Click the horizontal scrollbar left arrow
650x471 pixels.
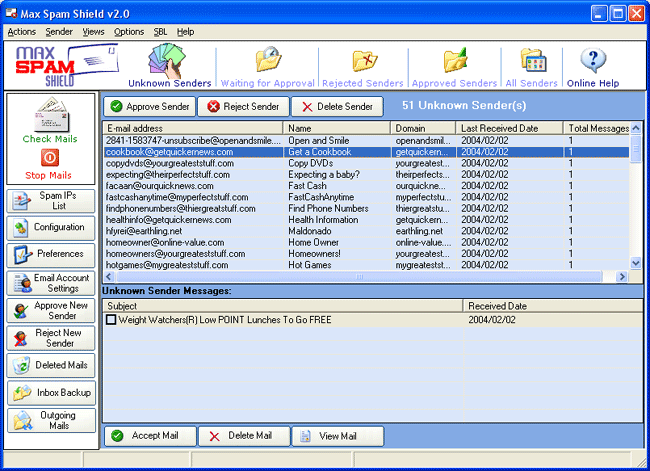[109, 277]
